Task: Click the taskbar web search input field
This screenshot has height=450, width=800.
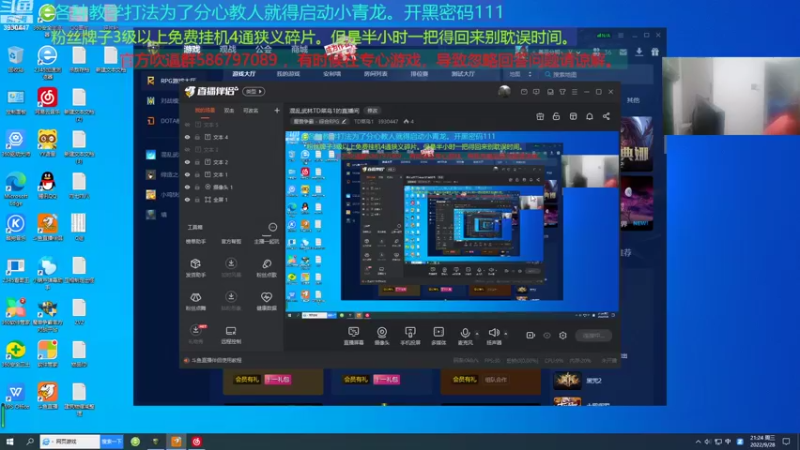Action: click(70, 441)
